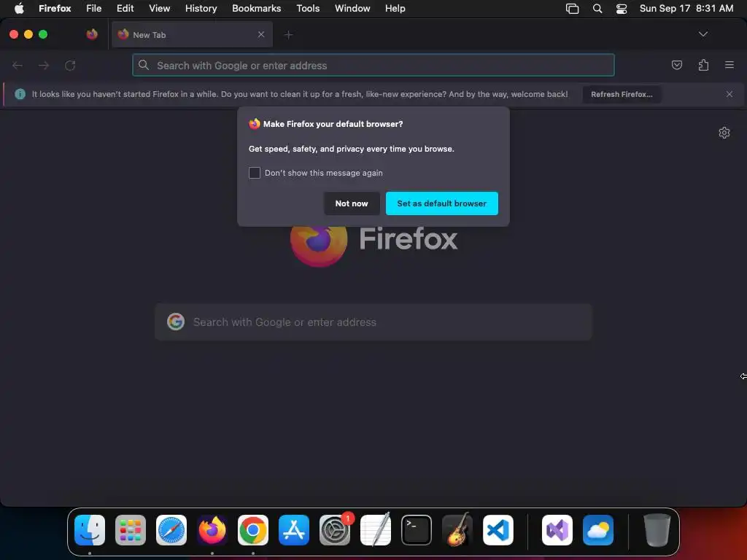This screenshot has height=560, width=747.
Task: Open the View menu
Action: pos(159,8)
